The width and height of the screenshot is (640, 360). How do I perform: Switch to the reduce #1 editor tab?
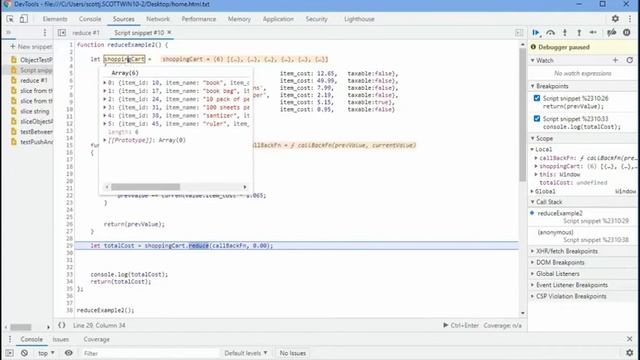(x=86, y=33)
